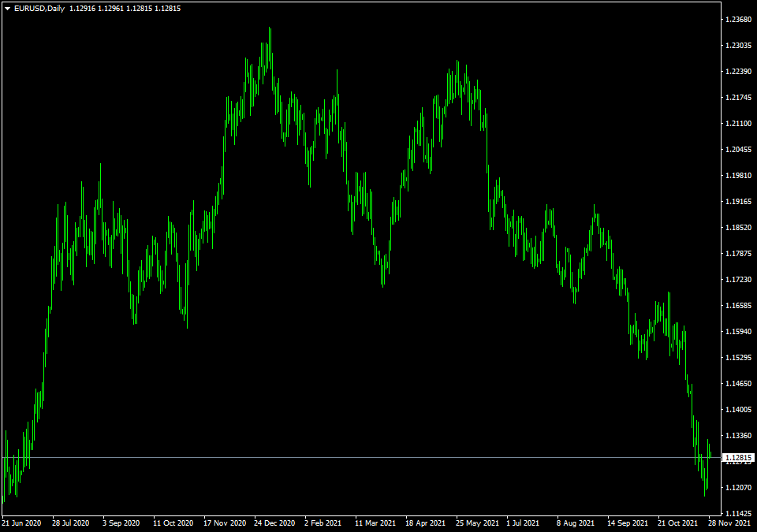Click the 1.15940 price axis label

739,332
